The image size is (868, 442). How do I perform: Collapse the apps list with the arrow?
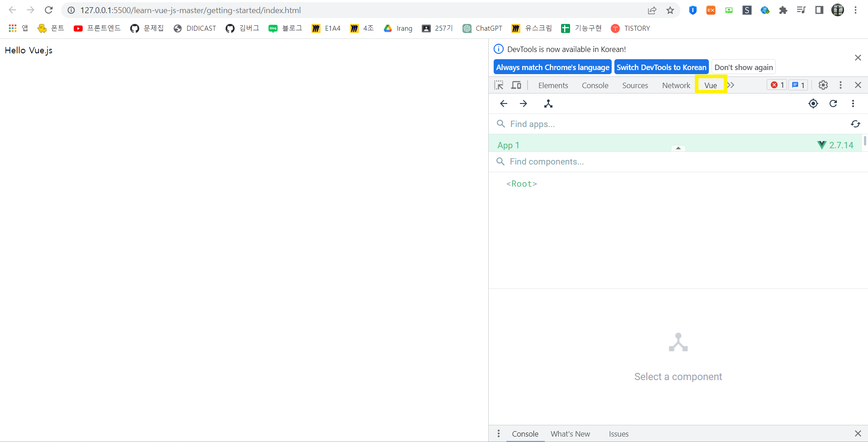pos(678,148)
